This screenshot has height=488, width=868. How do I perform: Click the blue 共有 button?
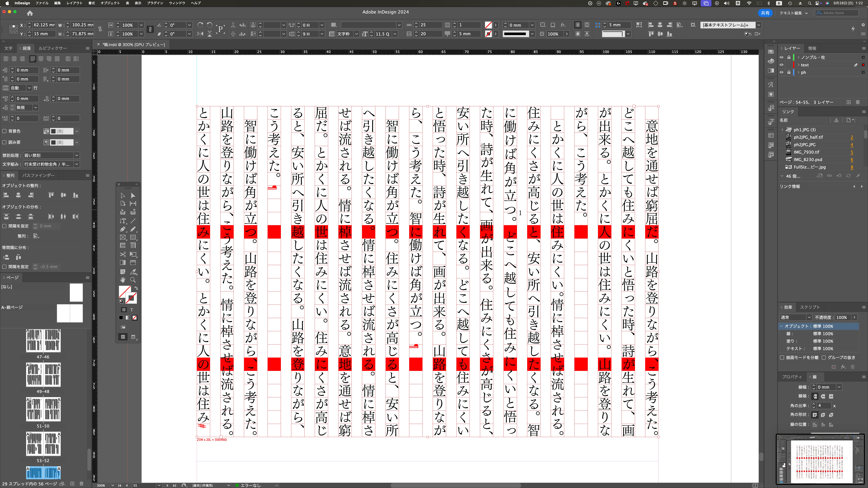[x=765, y=13]
